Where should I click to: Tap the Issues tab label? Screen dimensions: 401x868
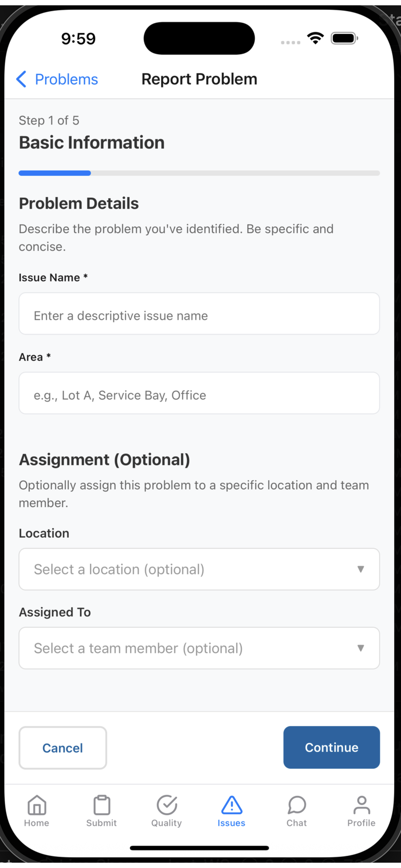[232, 823]
